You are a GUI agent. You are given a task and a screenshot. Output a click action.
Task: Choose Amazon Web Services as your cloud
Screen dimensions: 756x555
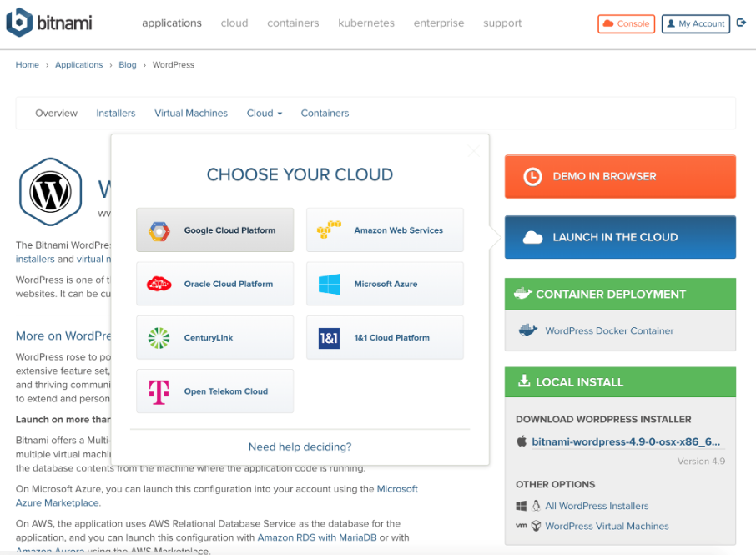(x=384, y=230)
